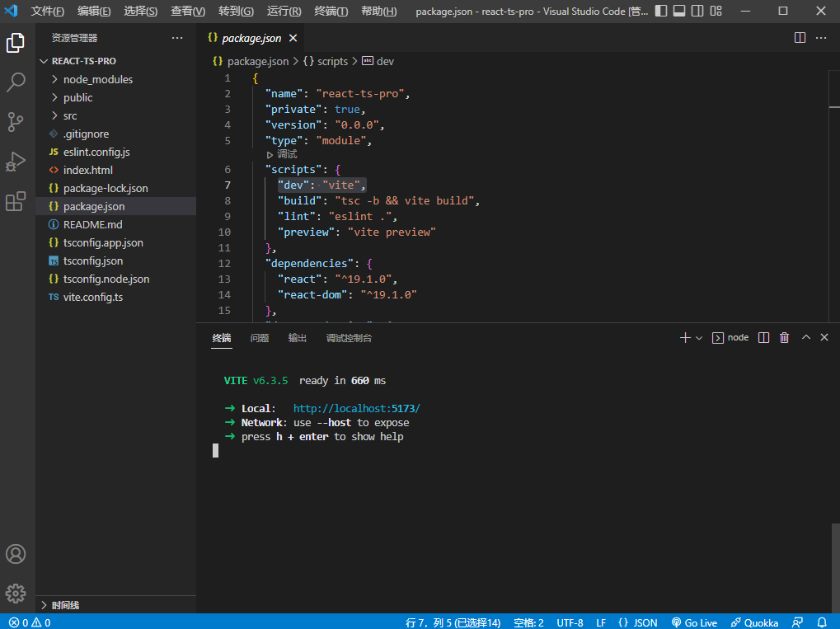The width and height of the screenshot is (840, 629).
Task: Open the errors and warnings status item
Action: coord(30,622)
